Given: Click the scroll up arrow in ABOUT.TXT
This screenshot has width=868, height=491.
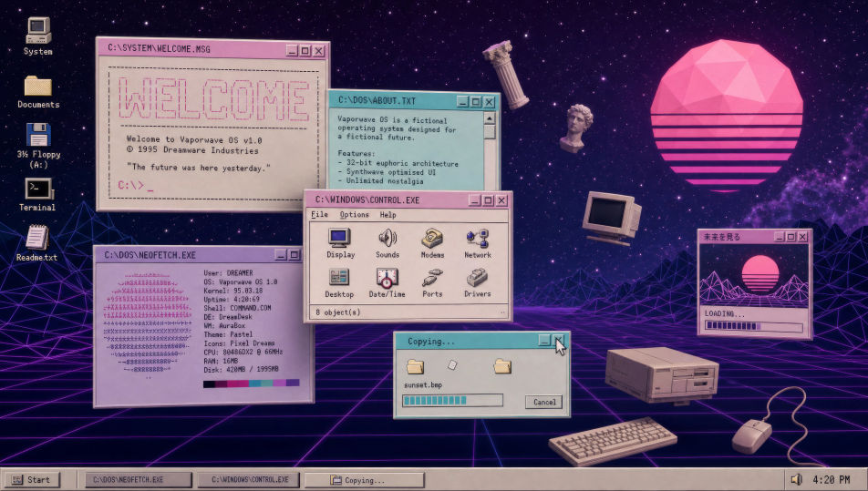Looking at the screenshot, I should 490,118.
